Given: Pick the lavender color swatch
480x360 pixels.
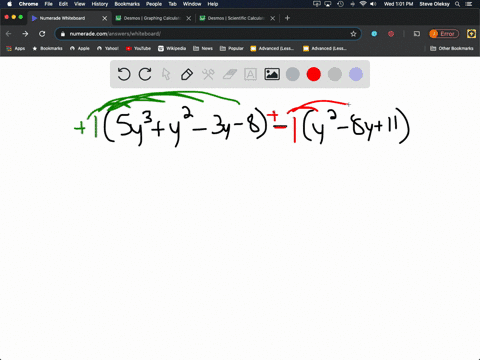Looking at the screenshot, I should 356,74.
